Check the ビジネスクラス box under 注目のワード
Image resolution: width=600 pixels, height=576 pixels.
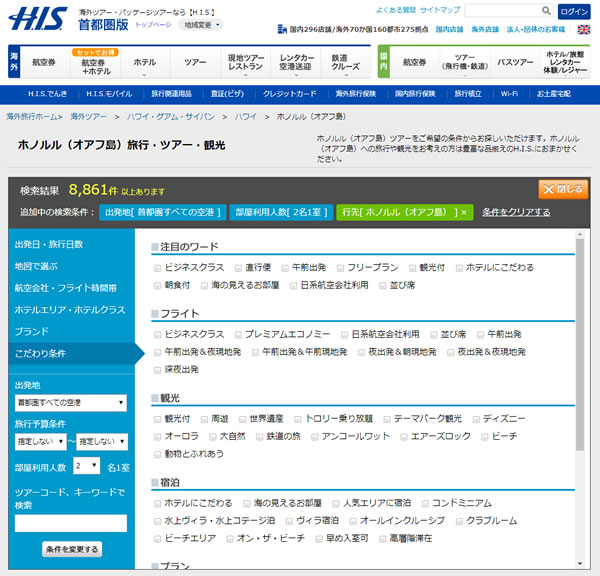[x=157, y=268]
